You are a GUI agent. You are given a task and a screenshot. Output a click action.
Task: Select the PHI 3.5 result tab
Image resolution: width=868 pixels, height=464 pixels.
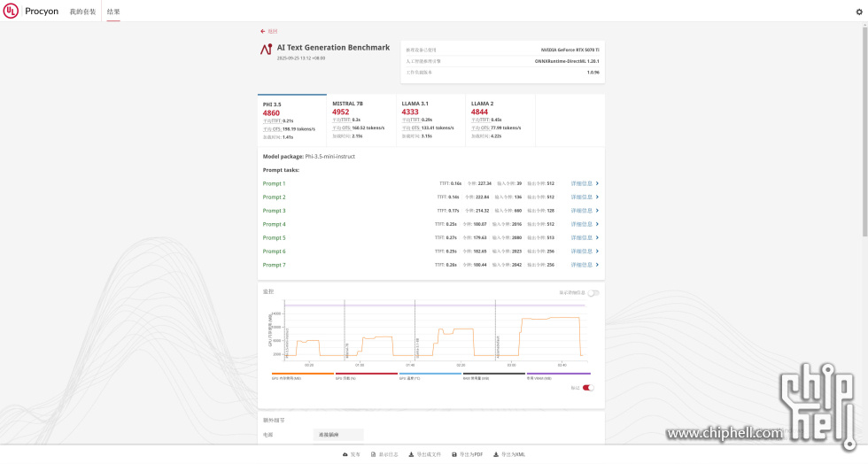coord(291,120)
